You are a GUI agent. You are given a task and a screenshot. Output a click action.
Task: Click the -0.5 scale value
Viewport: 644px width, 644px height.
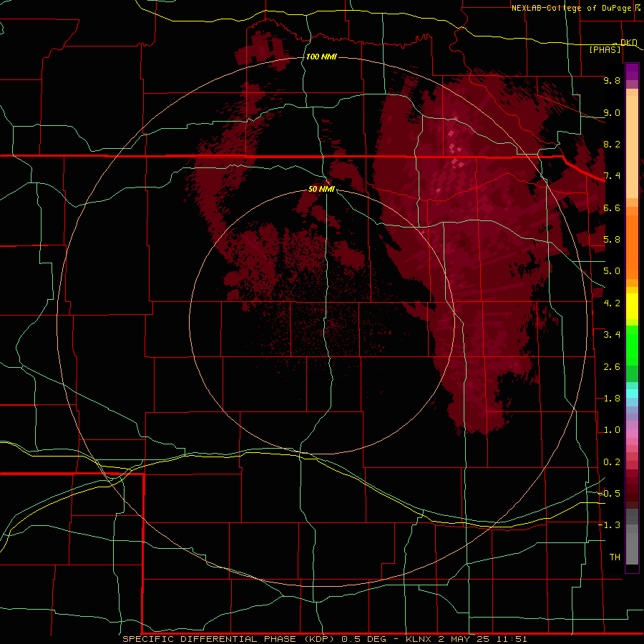point(610,494)
